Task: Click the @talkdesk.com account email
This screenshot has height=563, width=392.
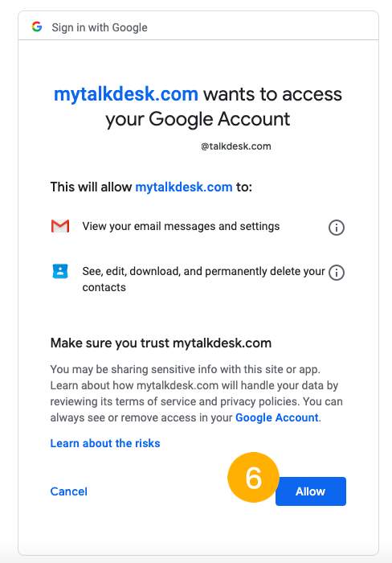Action: tap(236, 146)
